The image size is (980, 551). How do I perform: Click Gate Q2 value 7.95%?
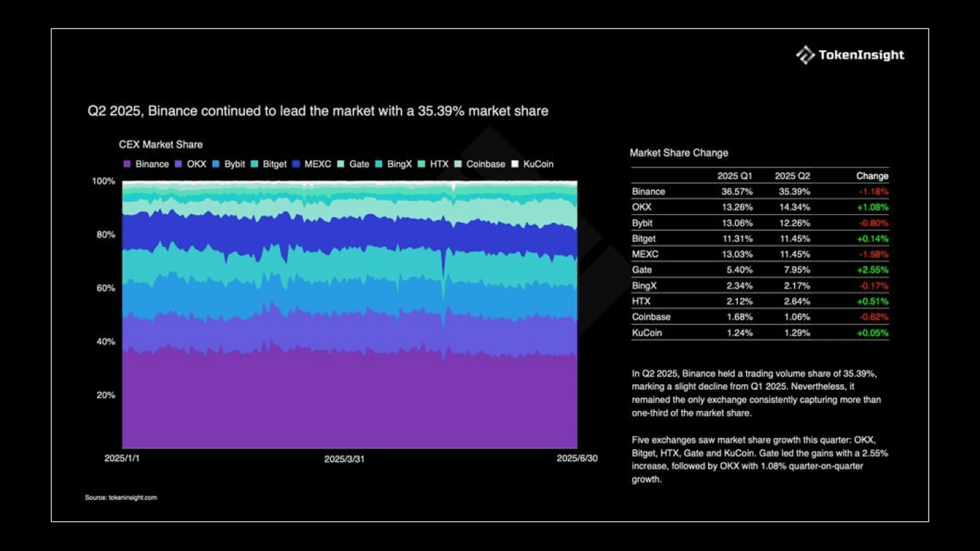click(x=797, y=270)
